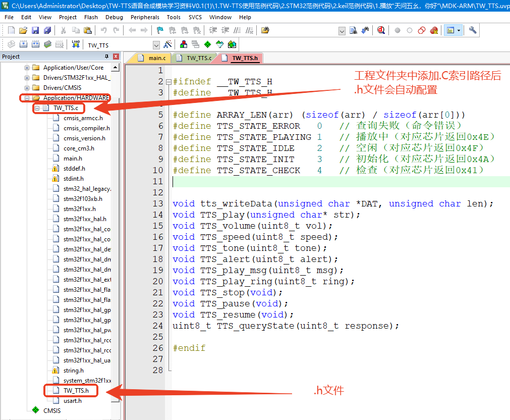
Task: Open the TW_TTS target selection dropdown
Action: click(x=156, y=45)
